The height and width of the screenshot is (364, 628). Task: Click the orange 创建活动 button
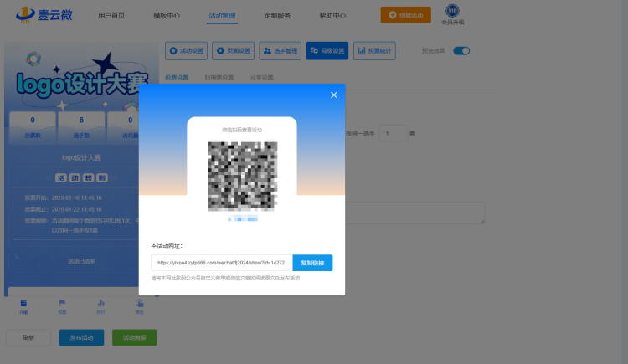[406, 15]
